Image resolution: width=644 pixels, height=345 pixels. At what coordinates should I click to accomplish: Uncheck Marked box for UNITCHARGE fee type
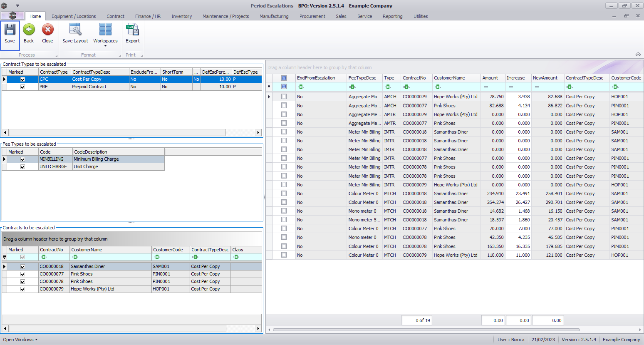point(23,167)
